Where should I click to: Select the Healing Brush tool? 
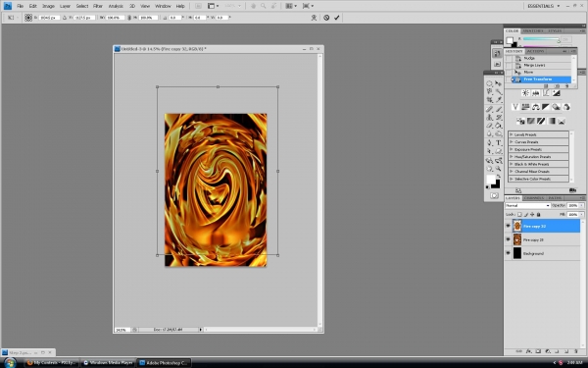490,109
